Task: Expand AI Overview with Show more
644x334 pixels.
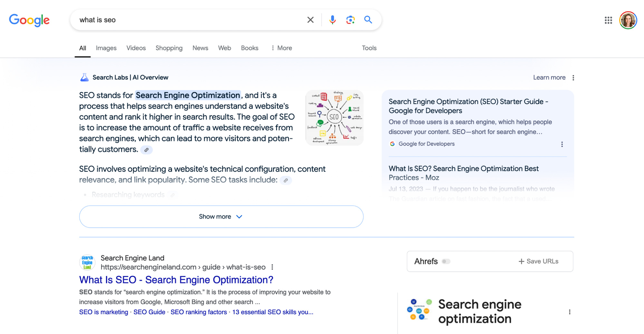Action: coord(221,217)
